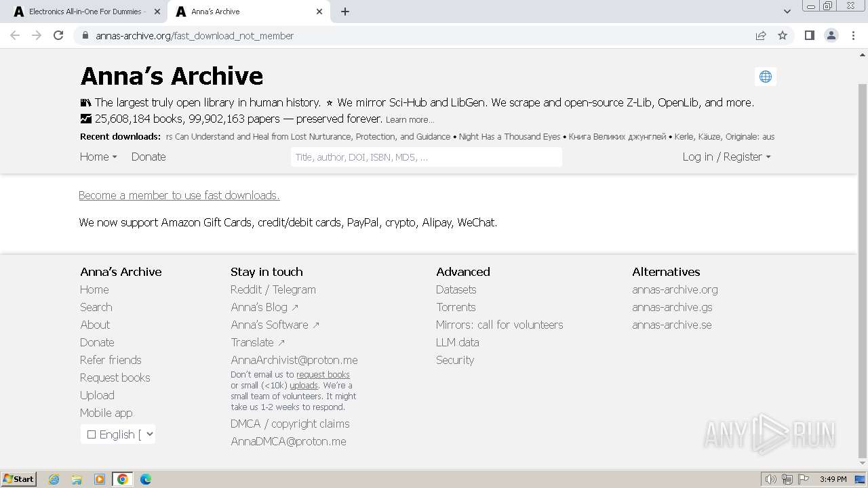Expand the Log in / Register dropdown
This screenshot has height=488, width=868.
[726, 157]
